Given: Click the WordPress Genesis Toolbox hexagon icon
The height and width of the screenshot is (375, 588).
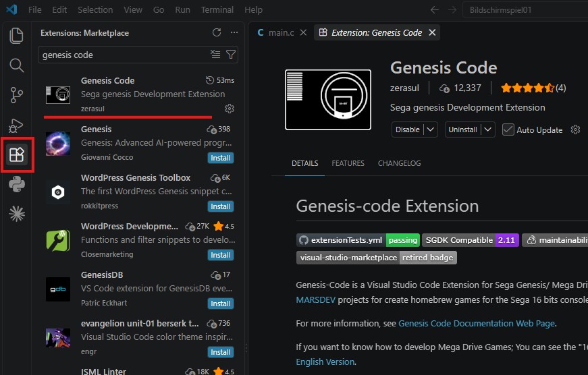Looking at the screenshot, I should click(x=58, y=192).
